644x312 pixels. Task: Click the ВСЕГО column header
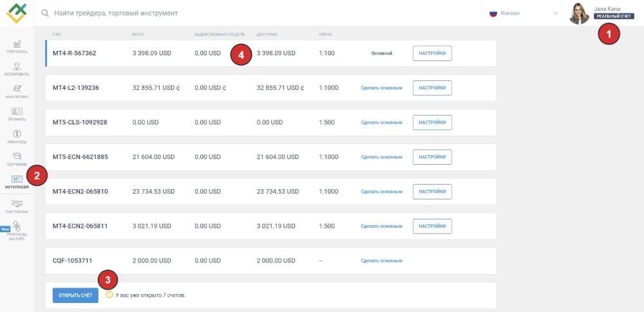(x=138, y=35)
